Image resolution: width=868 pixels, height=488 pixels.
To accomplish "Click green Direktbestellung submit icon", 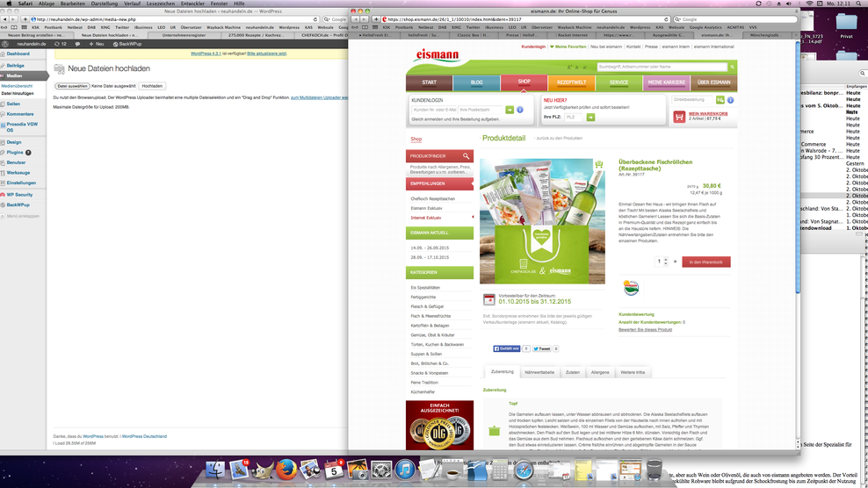I will 720,99.
